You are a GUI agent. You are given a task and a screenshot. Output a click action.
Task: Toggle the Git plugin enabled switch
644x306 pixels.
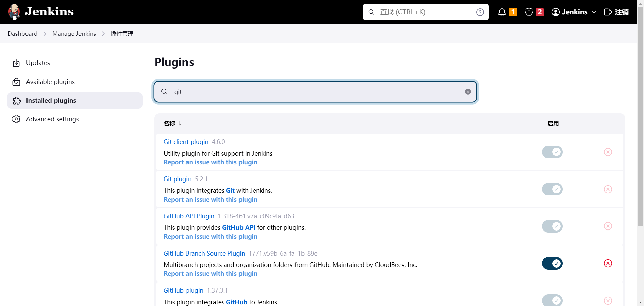point(552,189)
